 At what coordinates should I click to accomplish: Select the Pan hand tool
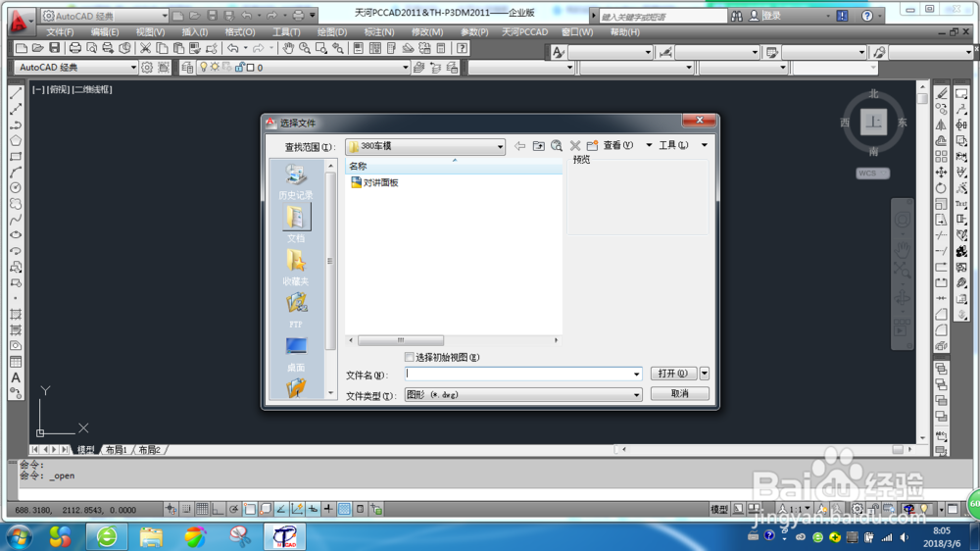coord(288,48)
